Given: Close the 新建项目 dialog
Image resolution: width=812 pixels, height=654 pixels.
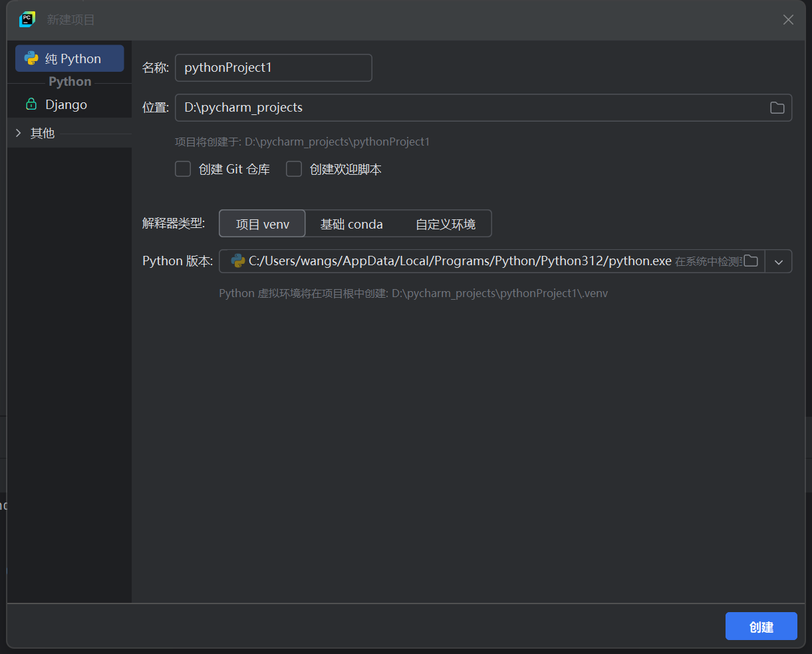Looking at the screenshot, I should [x=788, y=20].
